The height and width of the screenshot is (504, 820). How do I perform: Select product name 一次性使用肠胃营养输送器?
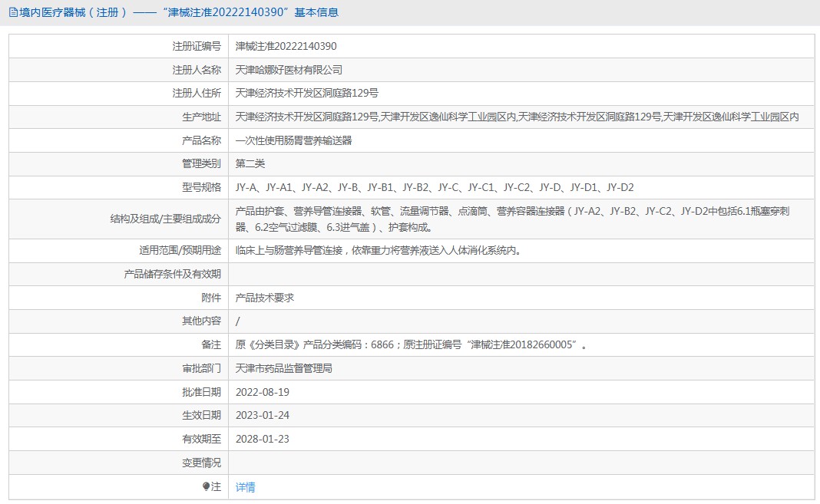pyautogui.click(x=293, y=140)
